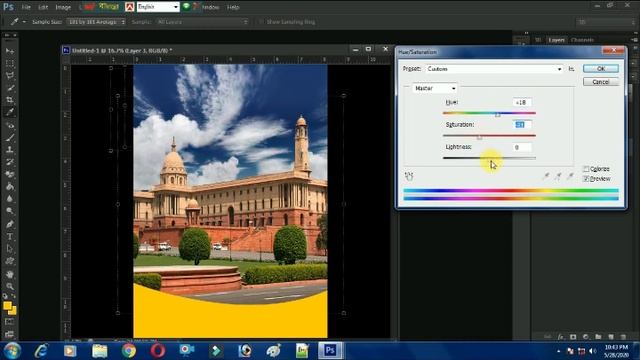640x360 pixels.
Task: Click the Saturation value field
Action: [x=522, y=125]
